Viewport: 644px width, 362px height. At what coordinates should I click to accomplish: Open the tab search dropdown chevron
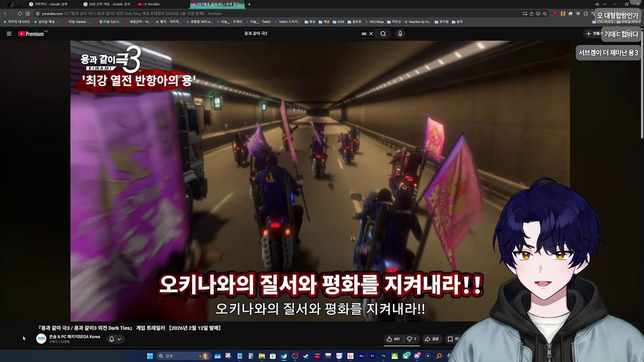click(605, 4)
